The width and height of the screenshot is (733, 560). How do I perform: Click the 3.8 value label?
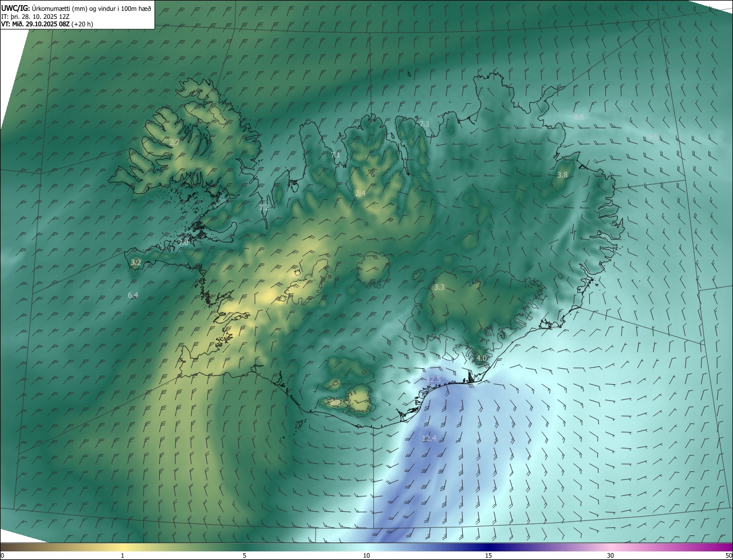tap(562, 175)
